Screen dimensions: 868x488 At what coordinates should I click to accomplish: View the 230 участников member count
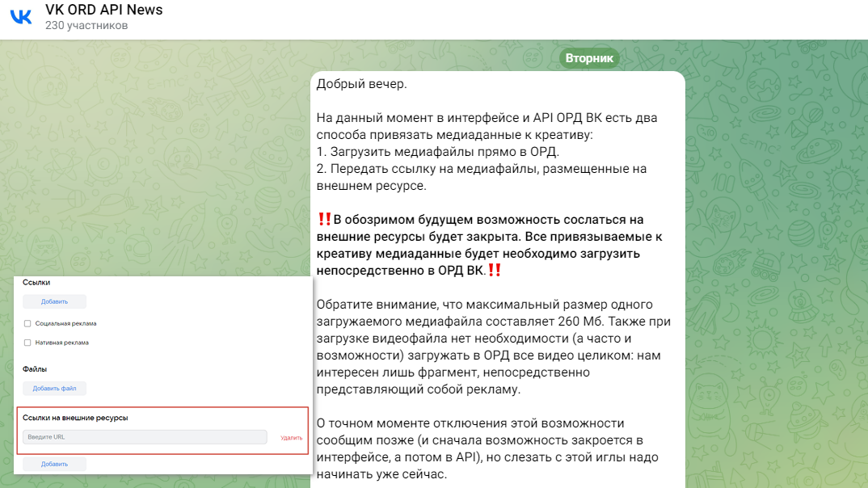coord(86,26)
